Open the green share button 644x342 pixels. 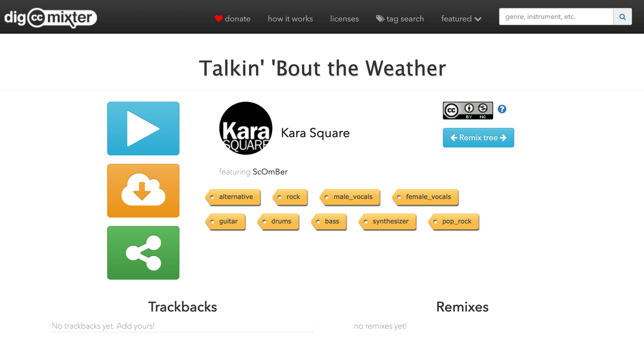pos(143,253)
